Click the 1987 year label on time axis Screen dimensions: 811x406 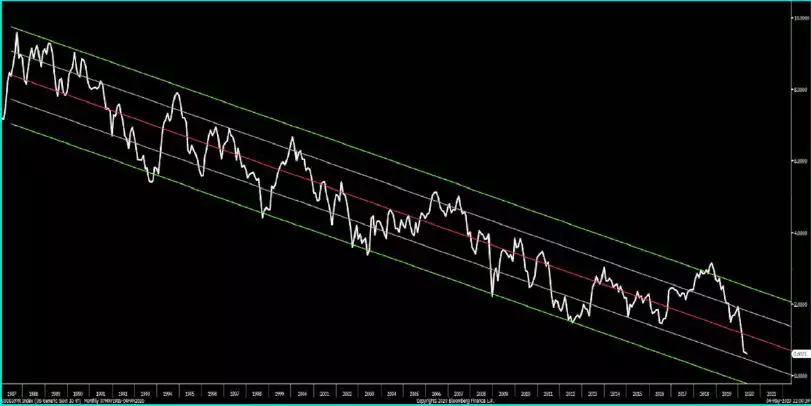(x=11, y=394)
